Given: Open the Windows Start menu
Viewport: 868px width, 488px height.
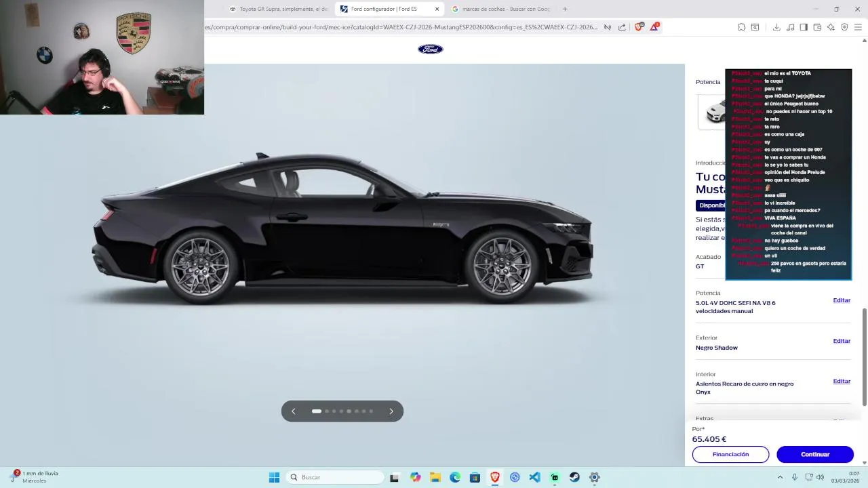Looking at the screenshot, I should (274, 477).
